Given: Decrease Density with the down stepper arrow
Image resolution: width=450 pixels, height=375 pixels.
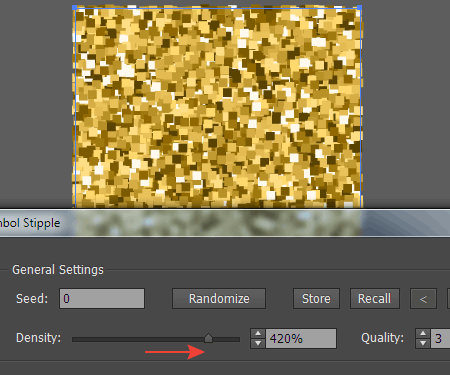Looking at the screenshot, I should pos(258,343).
